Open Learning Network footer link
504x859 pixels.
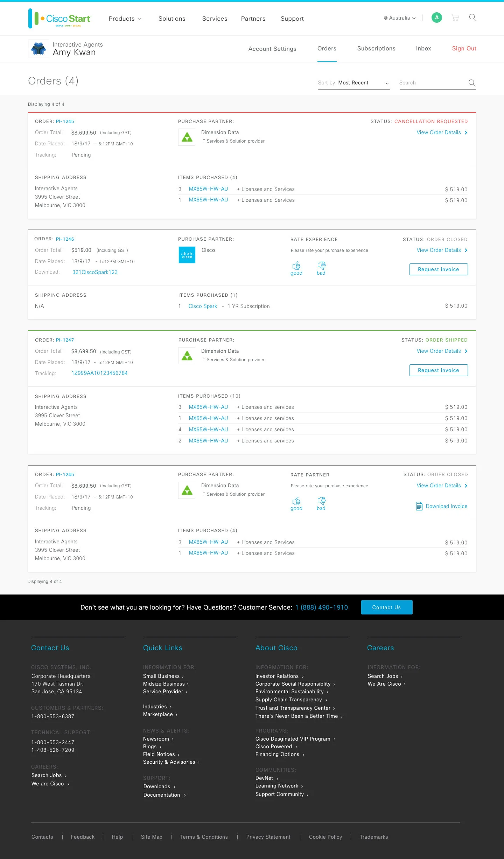(x=279, y=786)
